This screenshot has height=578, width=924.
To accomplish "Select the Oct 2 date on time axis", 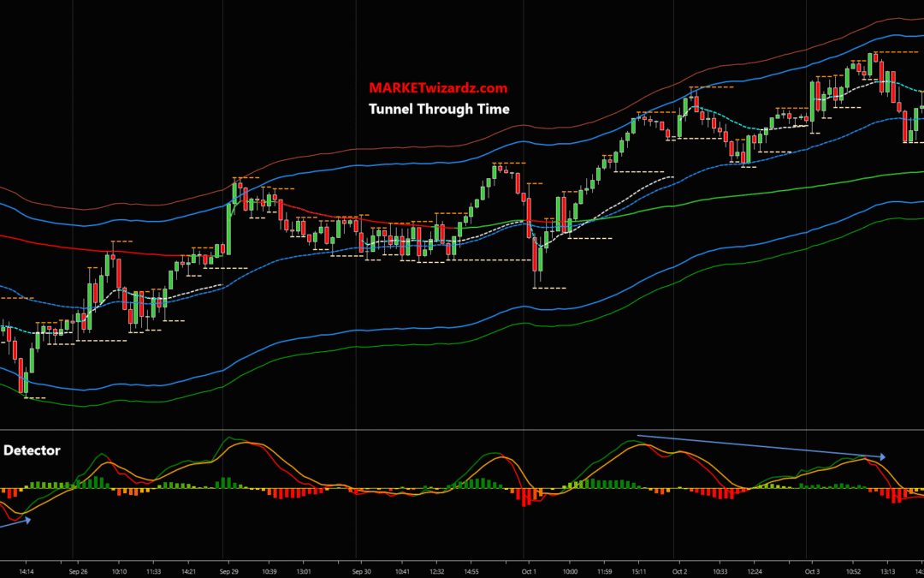I will point(680,571).
